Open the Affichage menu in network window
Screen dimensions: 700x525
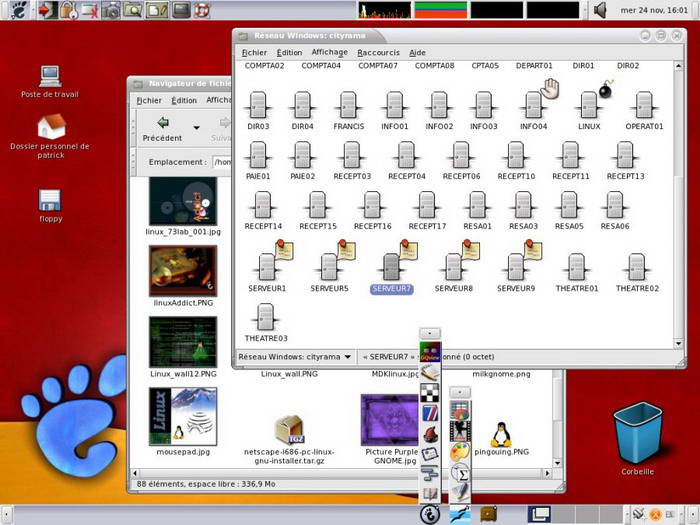coord(329,52)
